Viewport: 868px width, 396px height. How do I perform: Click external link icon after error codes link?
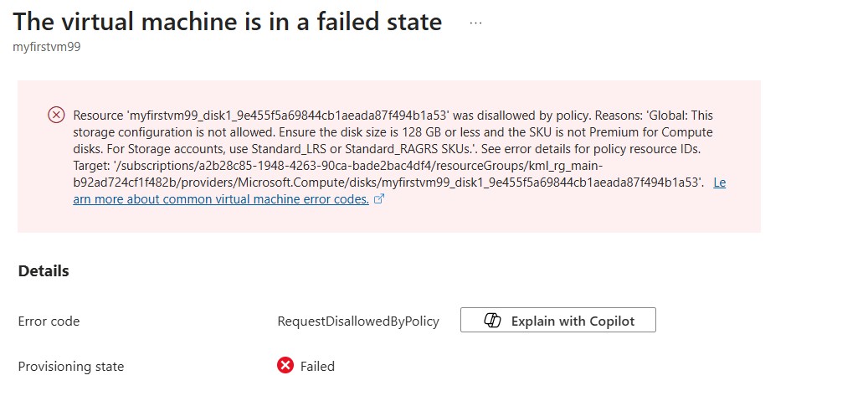(379, 199)
